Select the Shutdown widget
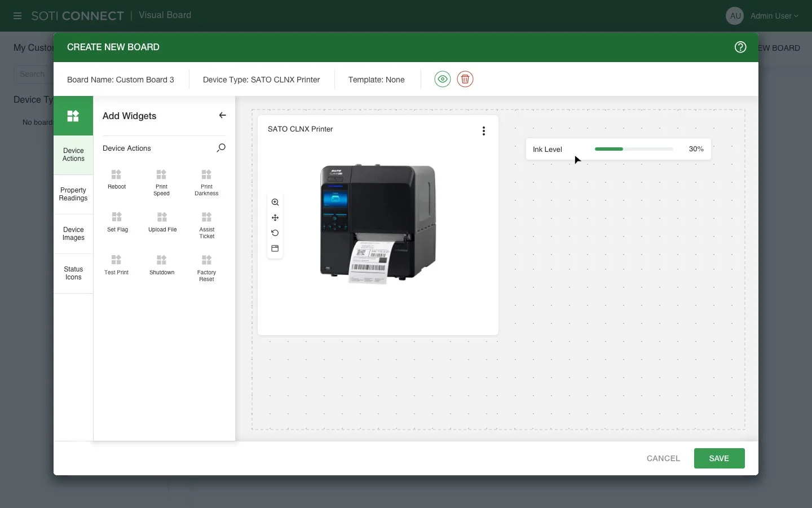The image size is (812, 508). click(162, 265)
